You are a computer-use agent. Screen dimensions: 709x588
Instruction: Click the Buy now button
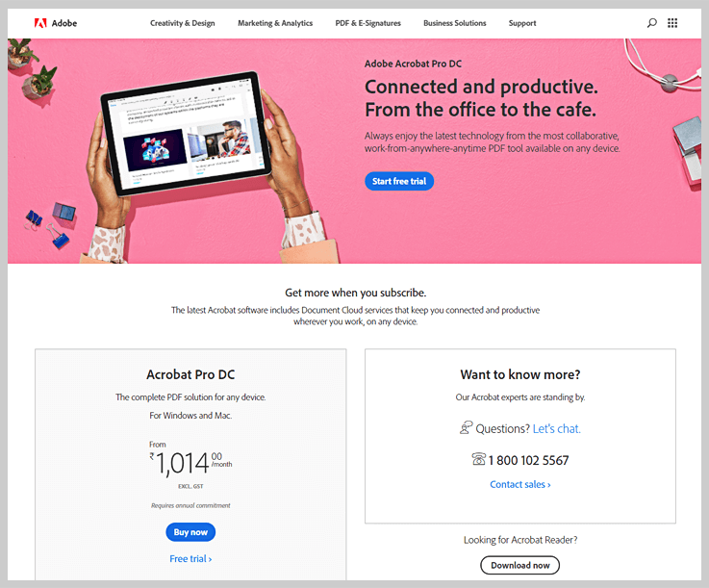click(x=190, y=532)
